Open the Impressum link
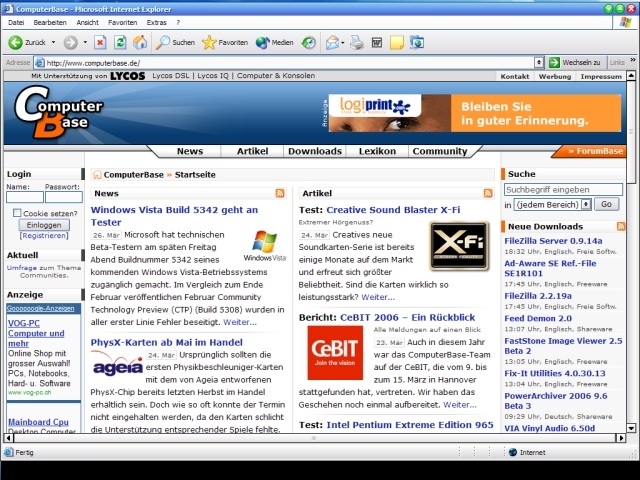Image resolution: width=640 pixels, height=480 pixels. [601, 76]
